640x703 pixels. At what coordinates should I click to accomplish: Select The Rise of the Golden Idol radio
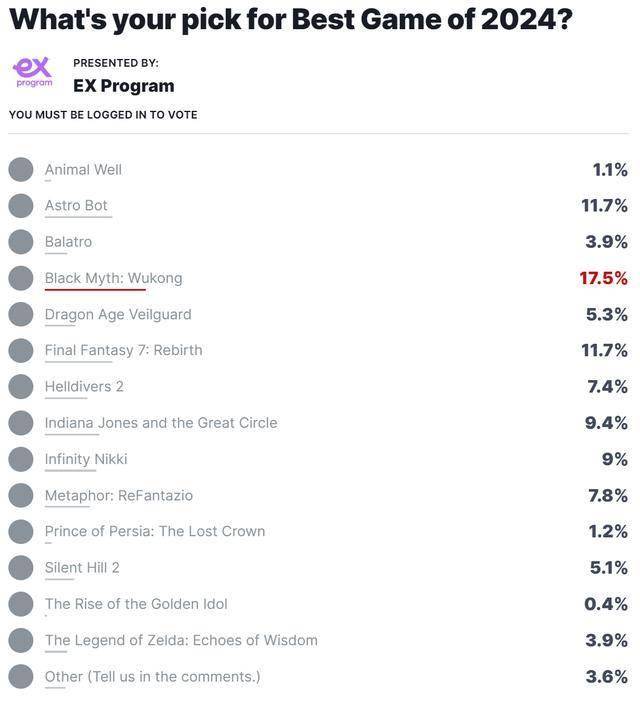[x=21, y=604]
